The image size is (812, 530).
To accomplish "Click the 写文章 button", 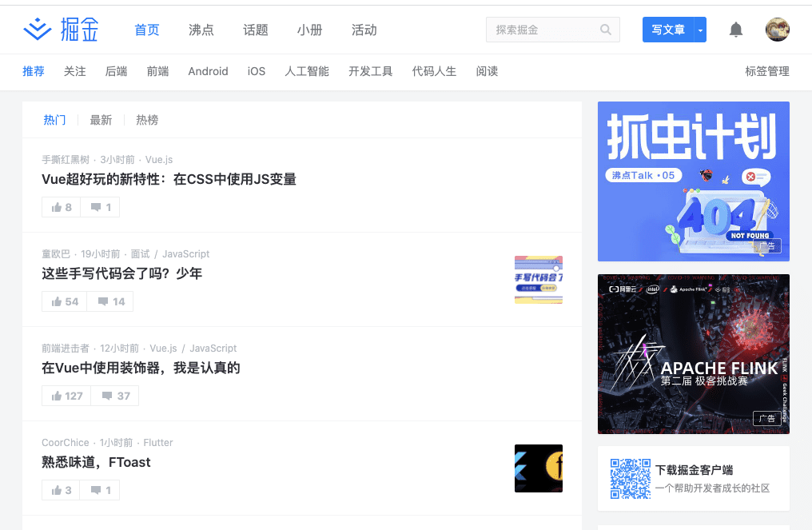I will 668,30.
